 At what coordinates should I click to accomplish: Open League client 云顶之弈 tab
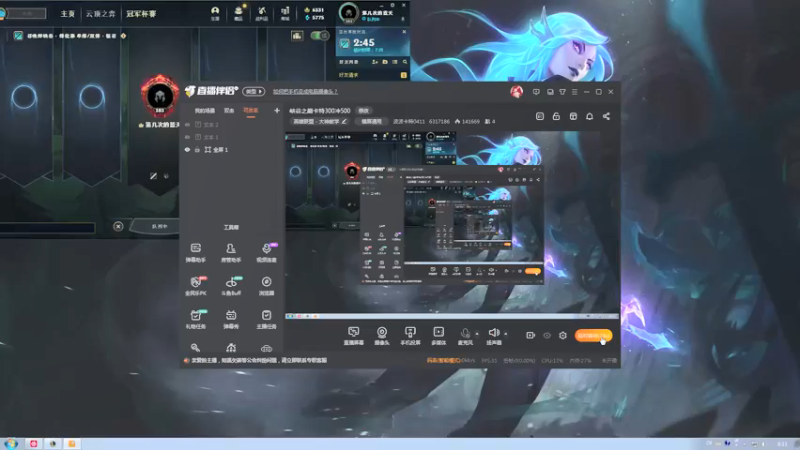[101, 14]
